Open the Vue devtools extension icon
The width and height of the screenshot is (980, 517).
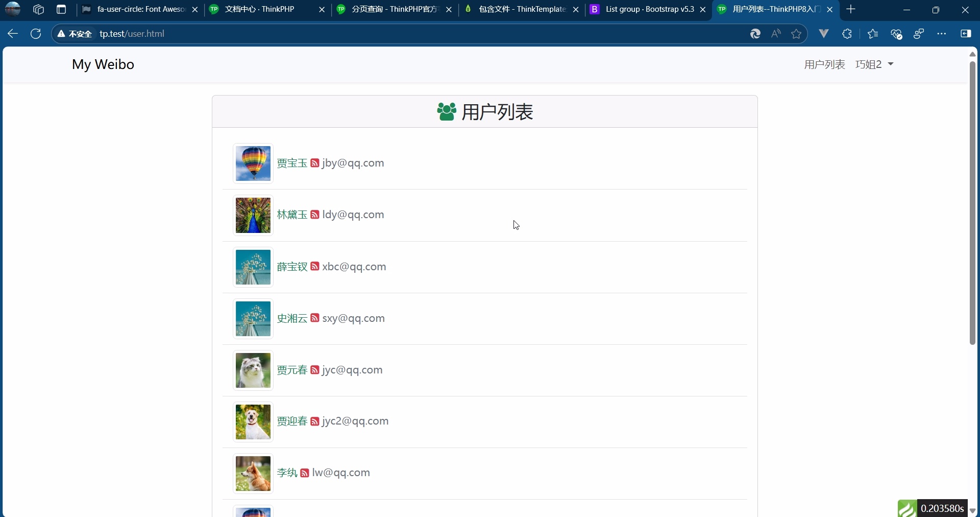point(824,34)
